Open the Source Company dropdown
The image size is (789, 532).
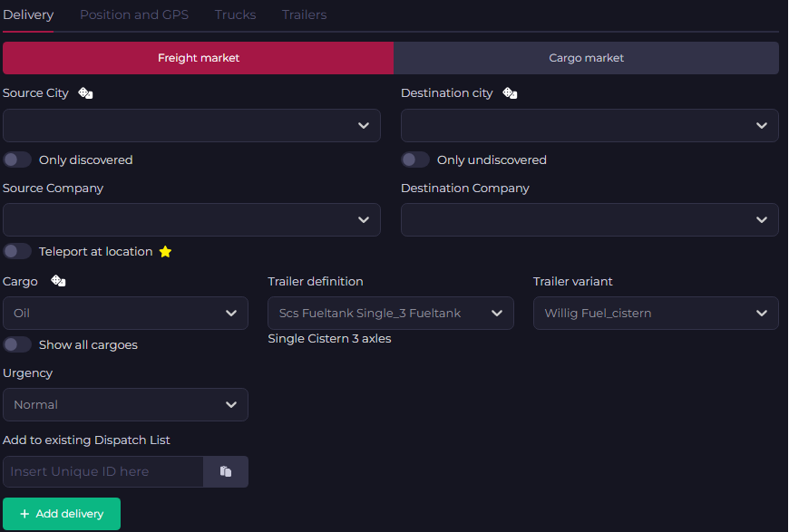coord(191,220)
